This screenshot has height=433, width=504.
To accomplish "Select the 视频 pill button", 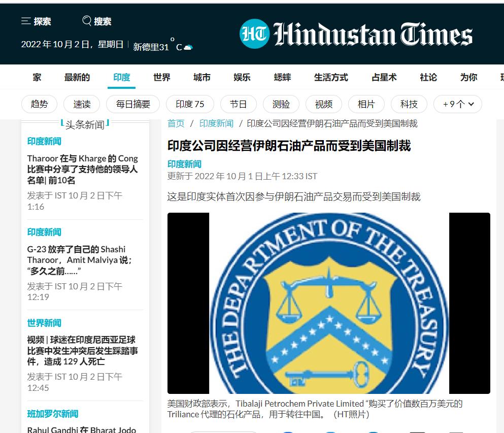I will point(323,104).
